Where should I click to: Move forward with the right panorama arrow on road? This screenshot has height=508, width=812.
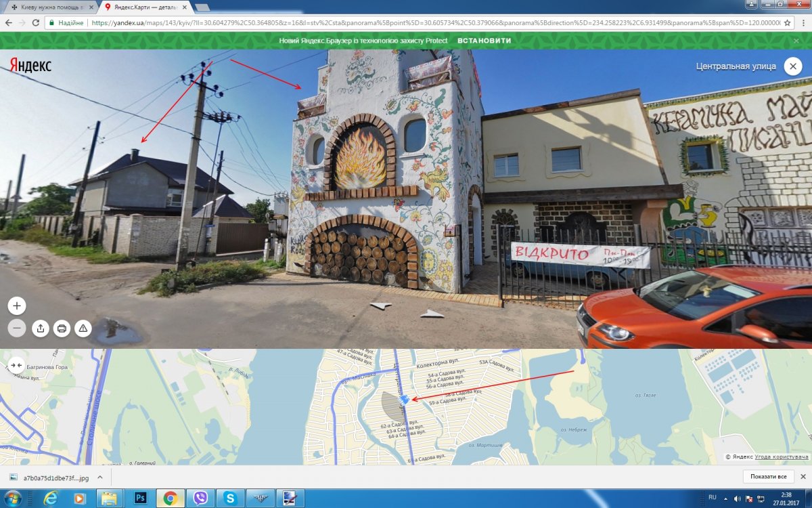click(x=432, y=314)
